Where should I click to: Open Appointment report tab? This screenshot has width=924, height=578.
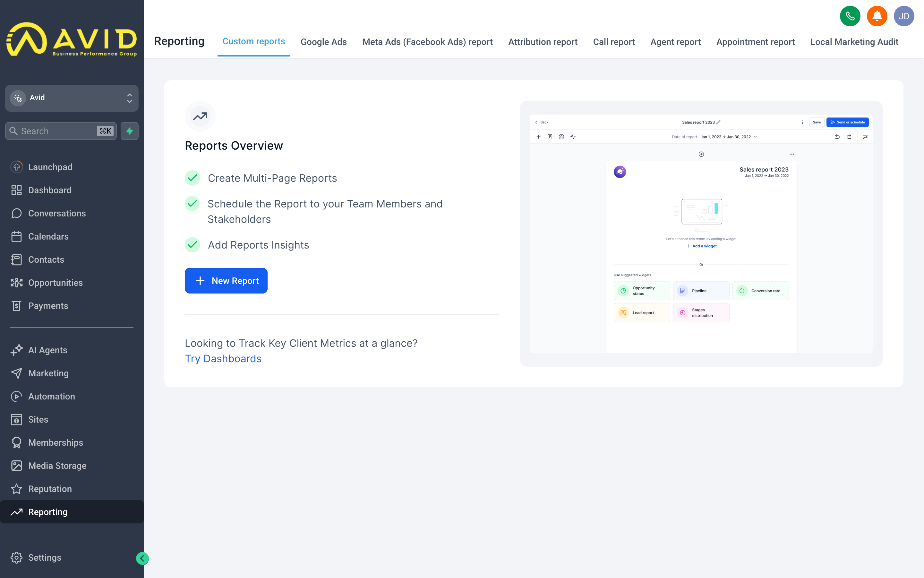(x=755, y=42)
